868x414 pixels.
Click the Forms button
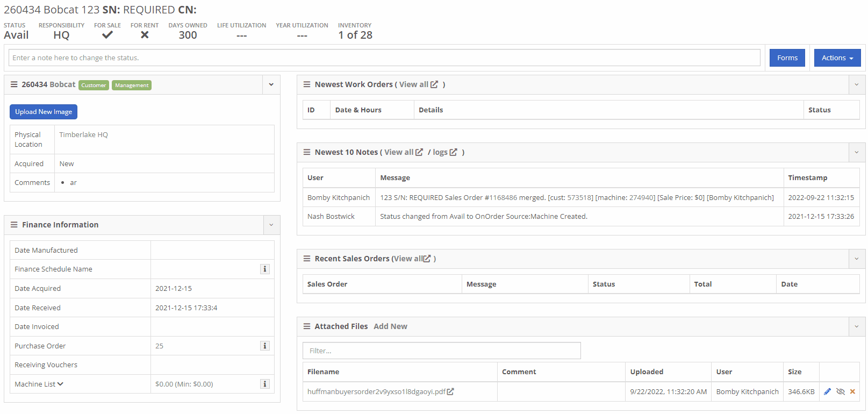click(x=787, y=58)
